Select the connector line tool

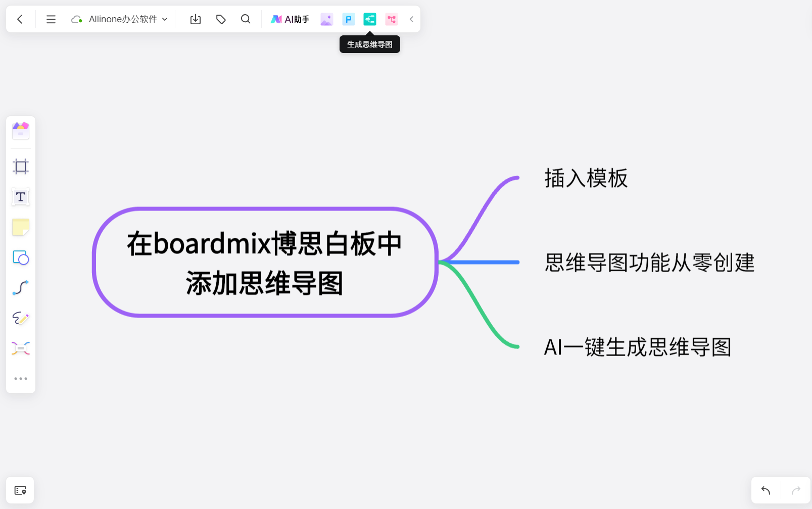point(20,288)
